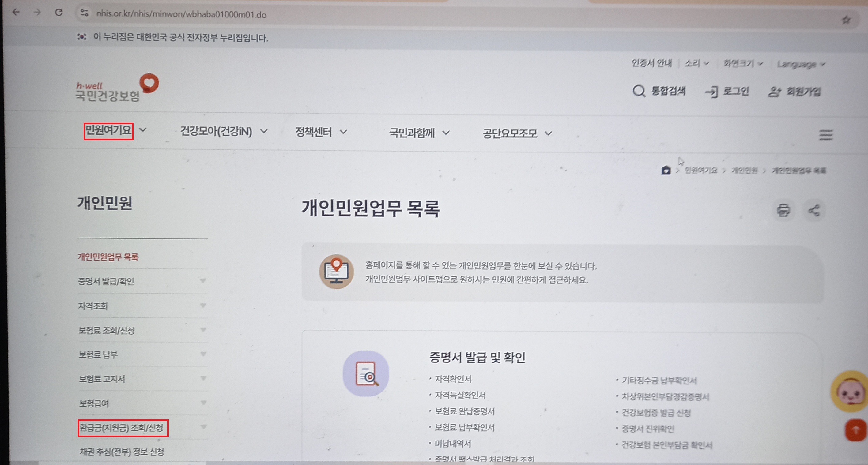868x465 pixels.
Task: Click the monitor location pin icon
Action: (336, 272)
